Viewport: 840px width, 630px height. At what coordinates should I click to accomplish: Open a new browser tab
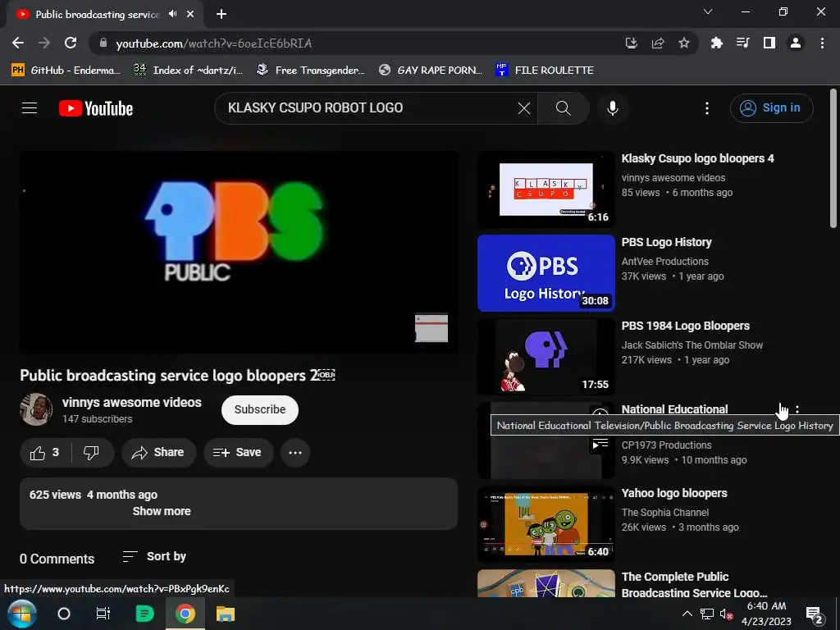(x=221, y=14)
